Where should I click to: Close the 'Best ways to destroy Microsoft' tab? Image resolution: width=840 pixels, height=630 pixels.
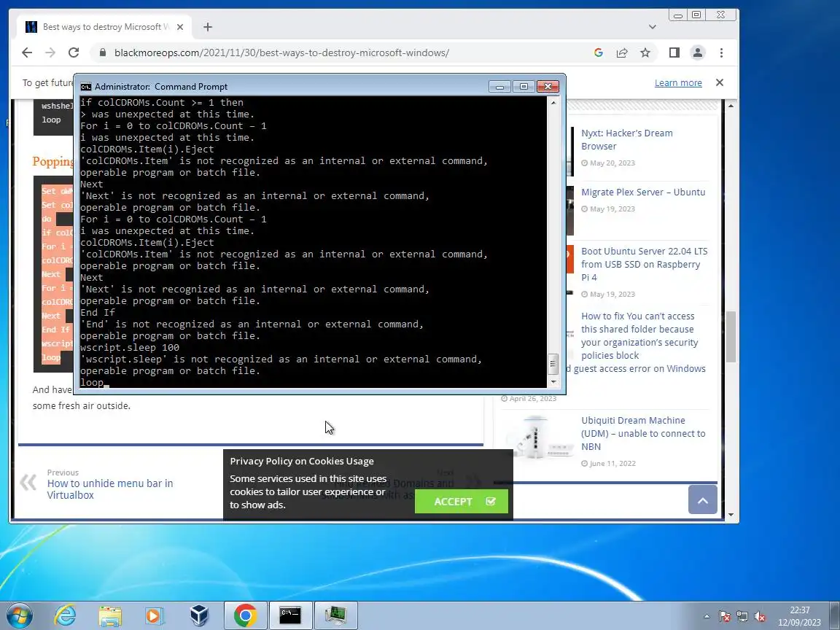180,27
